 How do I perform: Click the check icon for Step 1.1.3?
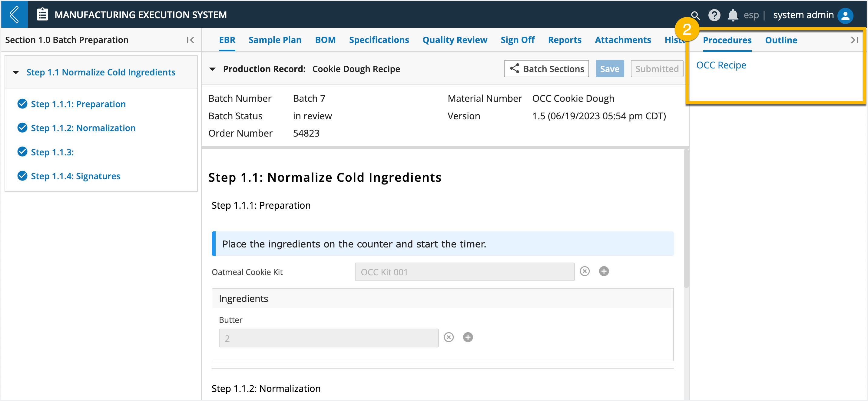(22, 152)
